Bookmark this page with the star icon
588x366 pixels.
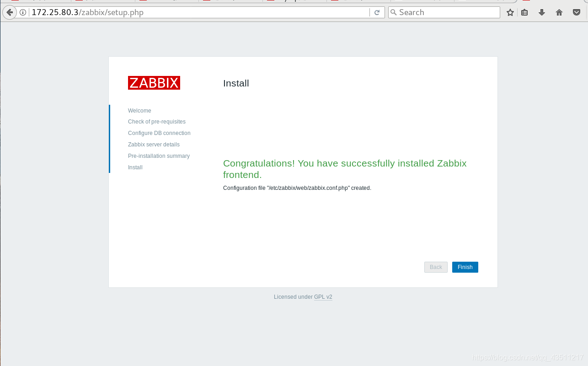click(x=510, y=12)
